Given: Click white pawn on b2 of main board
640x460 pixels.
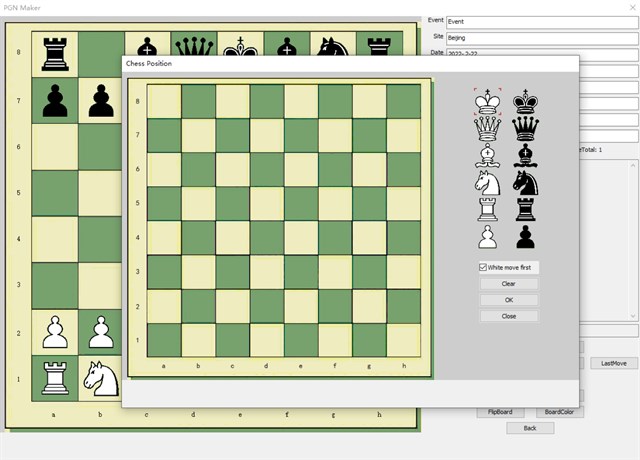Looking at the screenshot, I should click(x=101, y=332).
